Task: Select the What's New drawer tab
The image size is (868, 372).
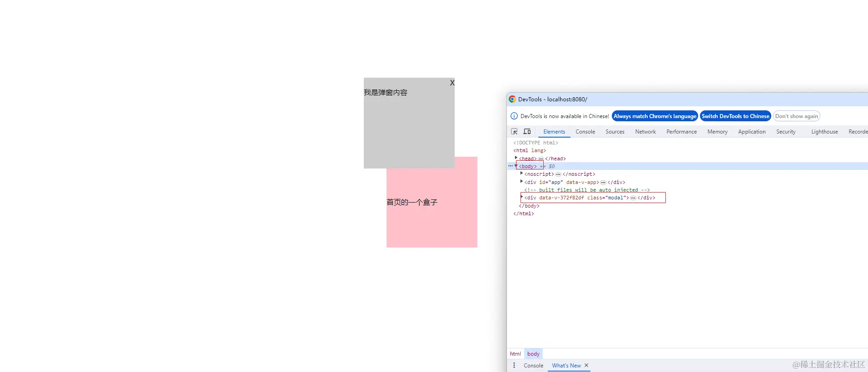Action: [566, 365]
